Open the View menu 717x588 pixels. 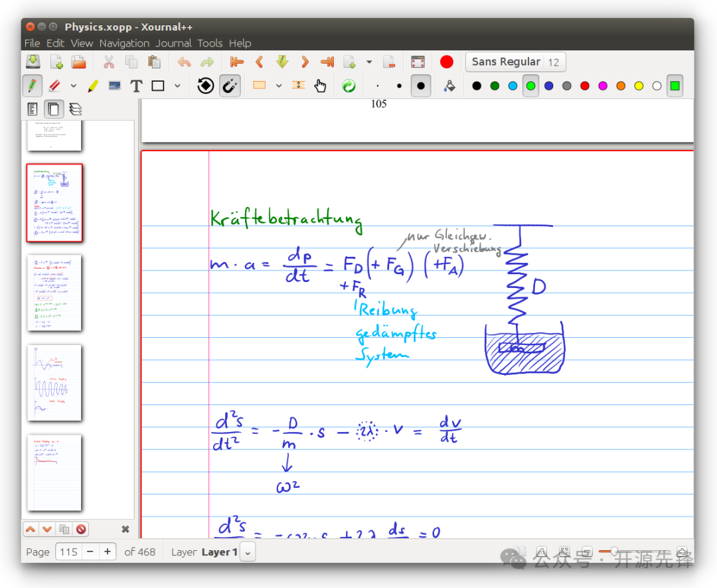coord(82,43)
